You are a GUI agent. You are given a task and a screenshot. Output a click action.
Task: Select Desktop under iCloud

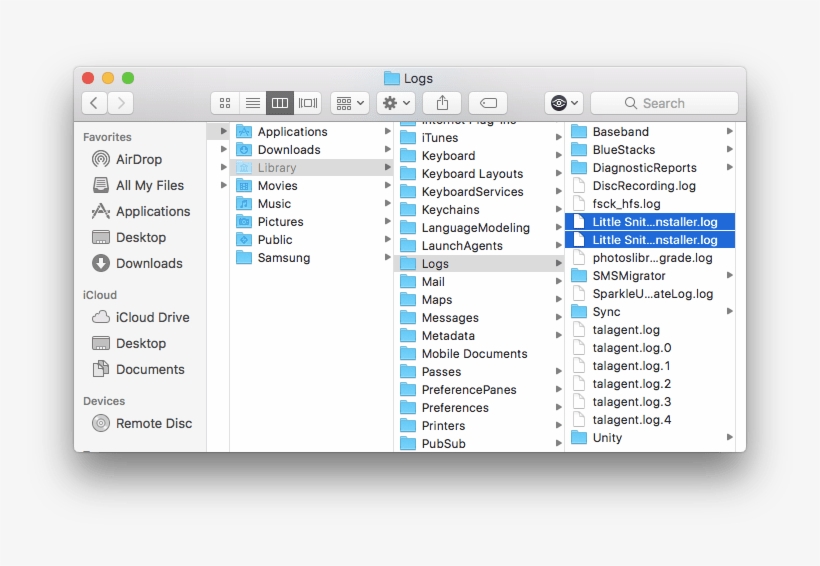coord(129,344)
